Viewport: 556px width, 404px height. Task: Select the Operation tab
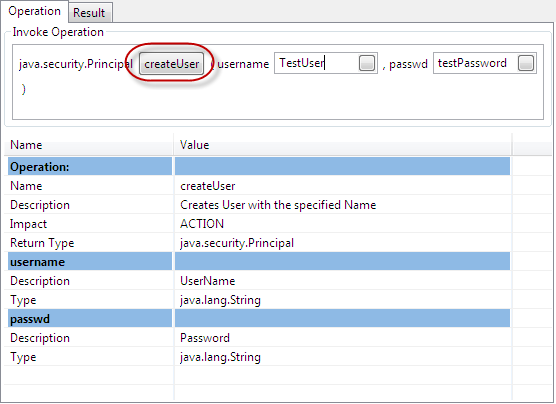tap(34, 11)
